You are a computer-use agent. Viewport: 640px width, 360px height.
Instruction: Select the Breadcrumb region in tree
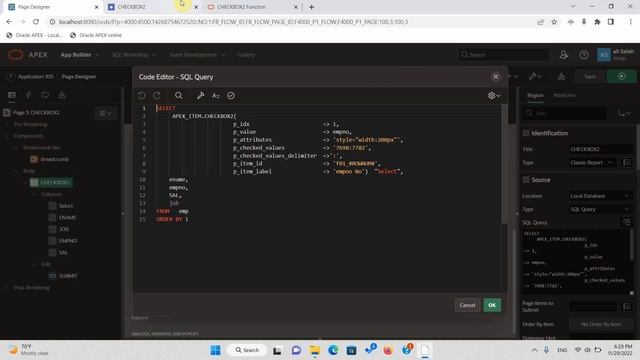54,159
